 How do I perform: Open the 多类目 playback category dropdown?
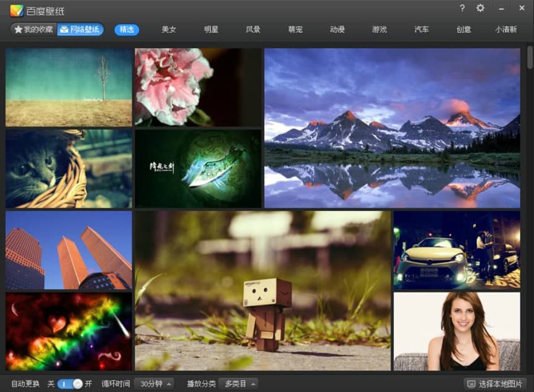tap(240, 383)
